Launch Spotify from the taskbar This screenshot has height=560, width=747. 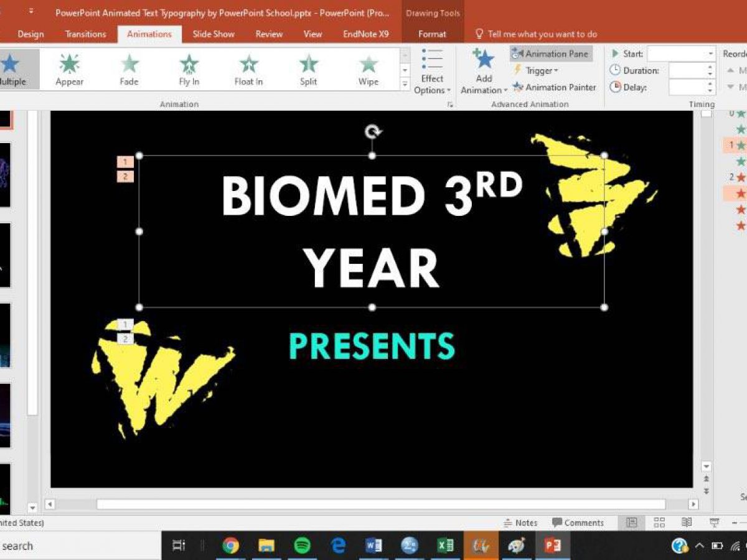(x=303, y=546)
